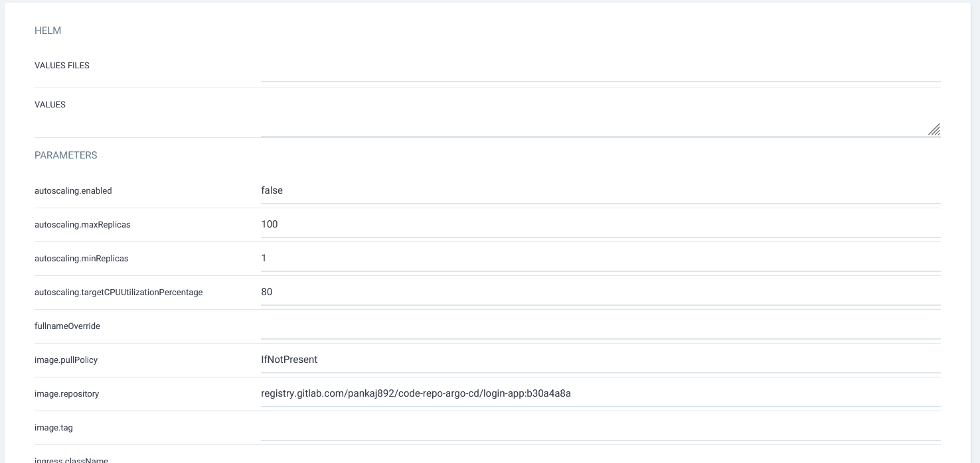Edit the image.pullPolicy field showing IfNotPresent

600,360
